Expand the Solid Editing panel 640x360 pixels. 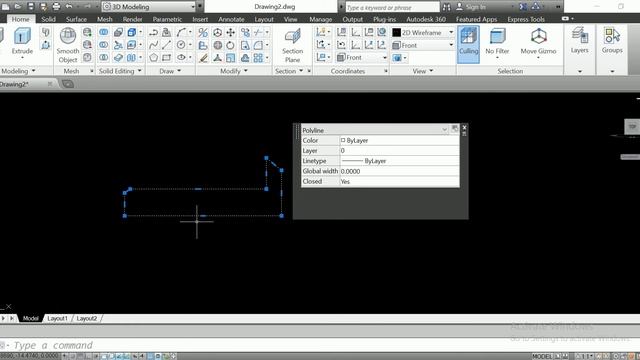(120, 71)
